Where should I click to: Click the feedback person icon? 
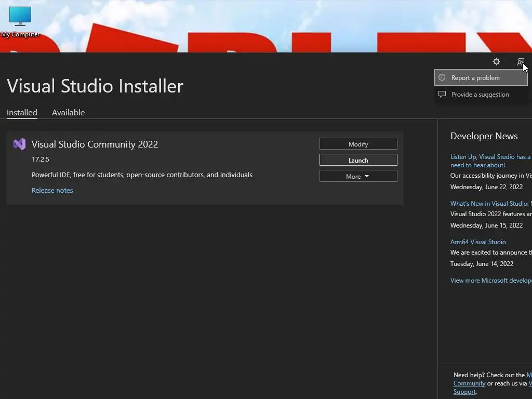[521, 62]
